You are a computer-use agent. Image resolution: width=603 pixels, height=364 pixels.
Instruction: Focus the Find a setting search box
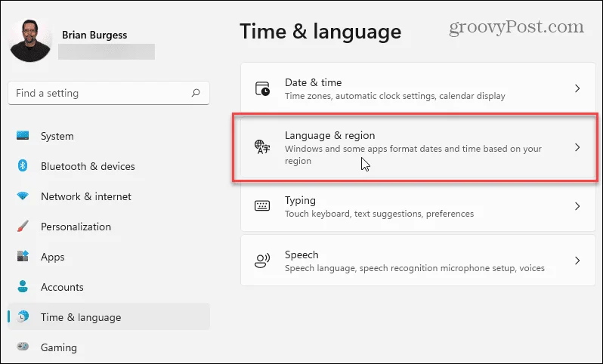pyautogui.click(x=109, y=93)
